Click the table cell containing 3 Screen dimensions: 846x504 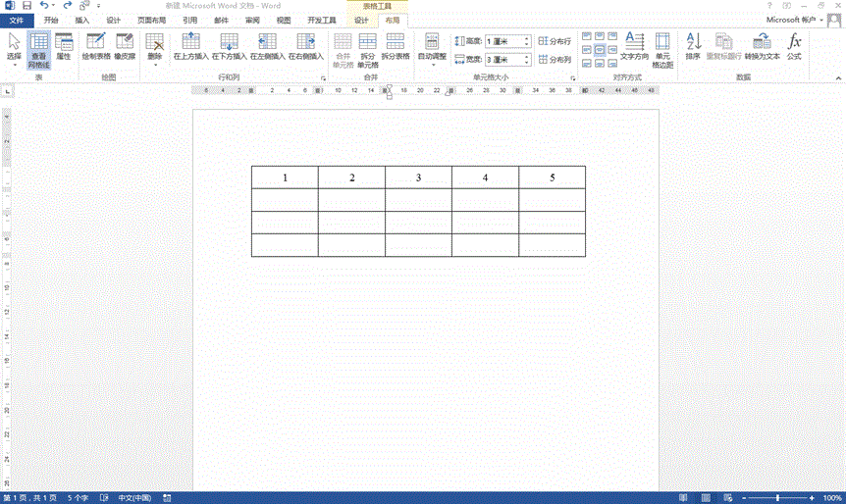(x=418, y=177)
